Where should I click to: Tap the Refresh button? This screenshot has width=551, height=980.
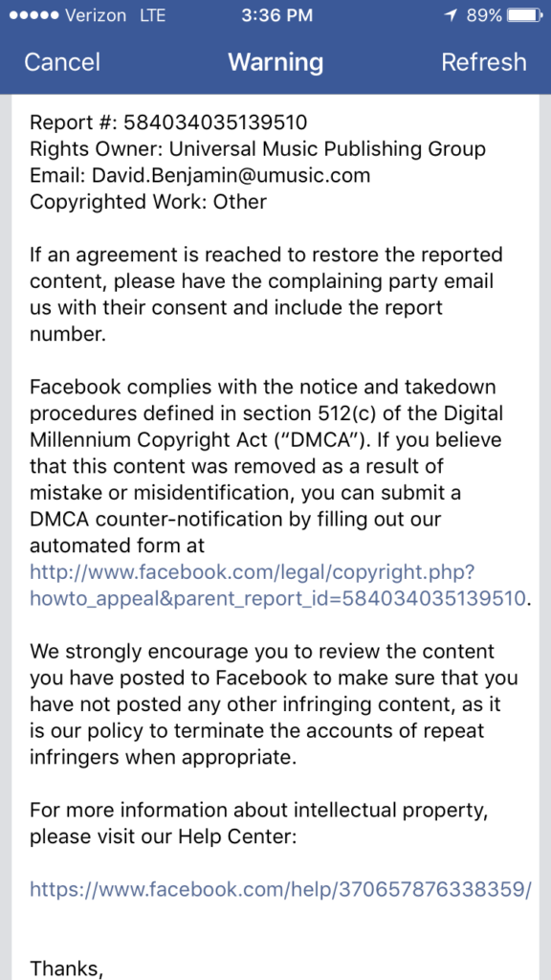pos(483,62)
